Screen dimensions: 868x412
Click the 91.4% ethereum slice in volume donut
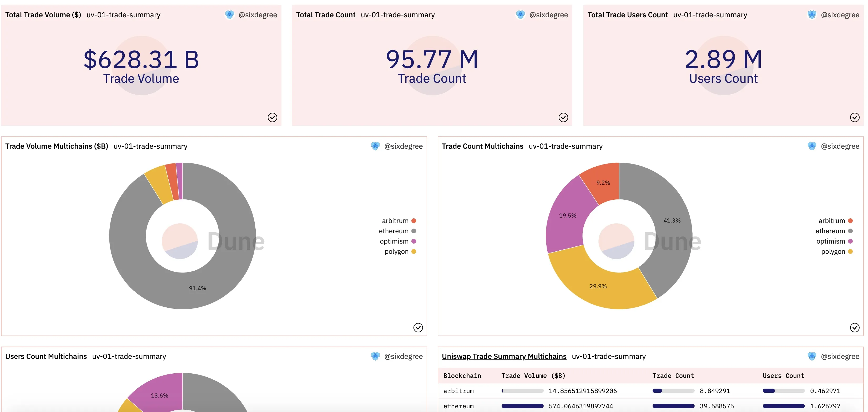(197, 288)
